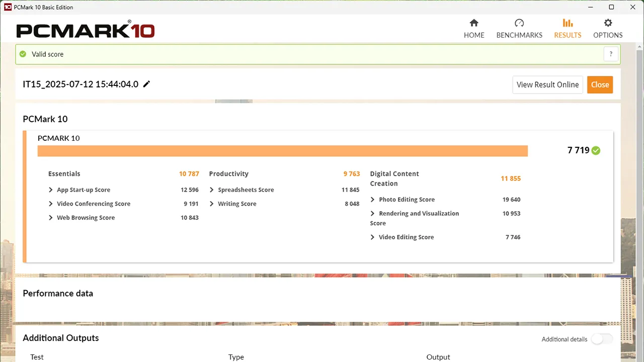644x362 pixels.
Task: Click the orange PCMark 10 score bar
Action: pyautogui.click(x=283, y=151)
